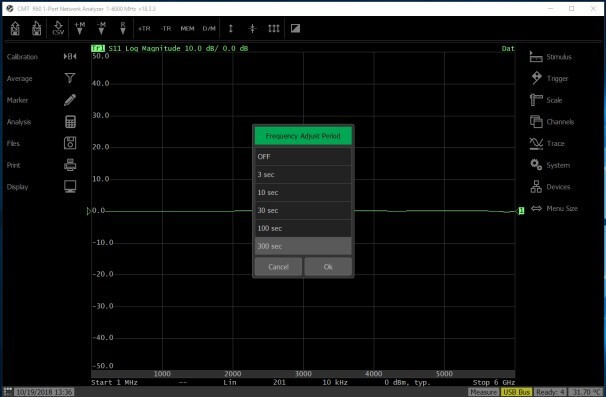This screenshot has height=397, width=606.
Task: Select 30 sec adjust period
Action: pos(303,210)
